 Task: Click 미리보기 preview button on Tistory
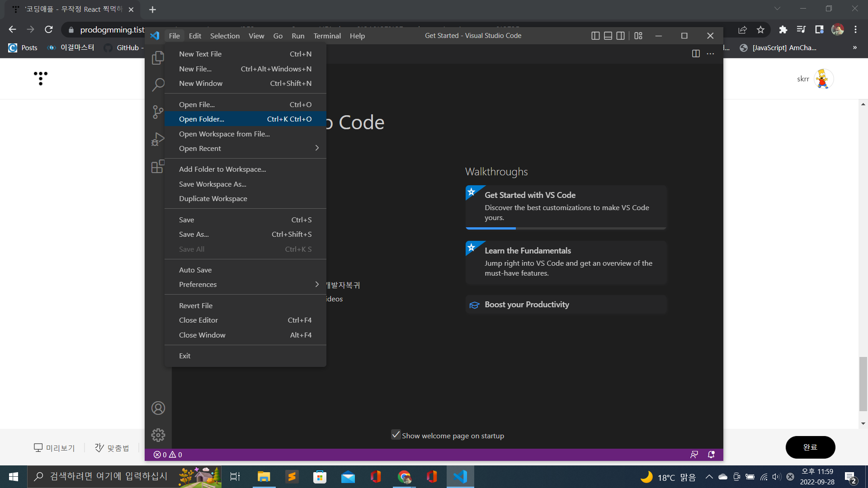[54, 448]
